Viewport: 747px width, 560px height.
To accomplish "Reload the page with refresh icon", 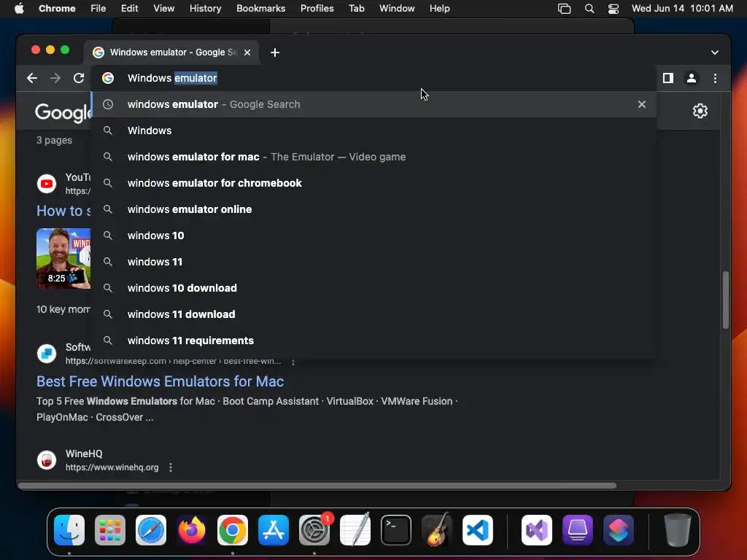I will point(79,78).
